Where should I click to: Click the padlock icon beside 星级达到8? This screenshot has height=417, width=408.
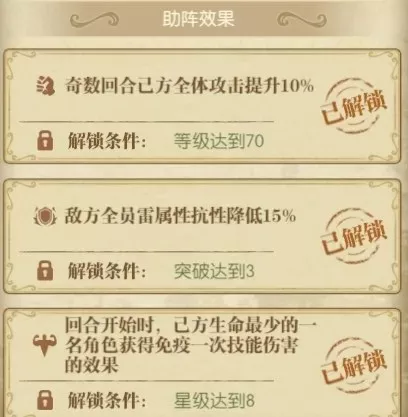tap(45, 400)
